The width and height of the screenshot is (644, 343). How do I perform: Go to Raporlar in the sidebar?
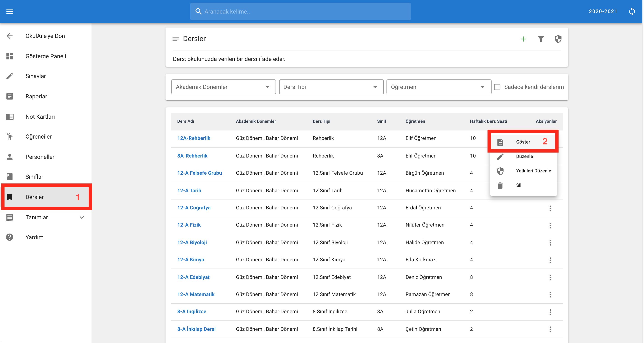36,96
